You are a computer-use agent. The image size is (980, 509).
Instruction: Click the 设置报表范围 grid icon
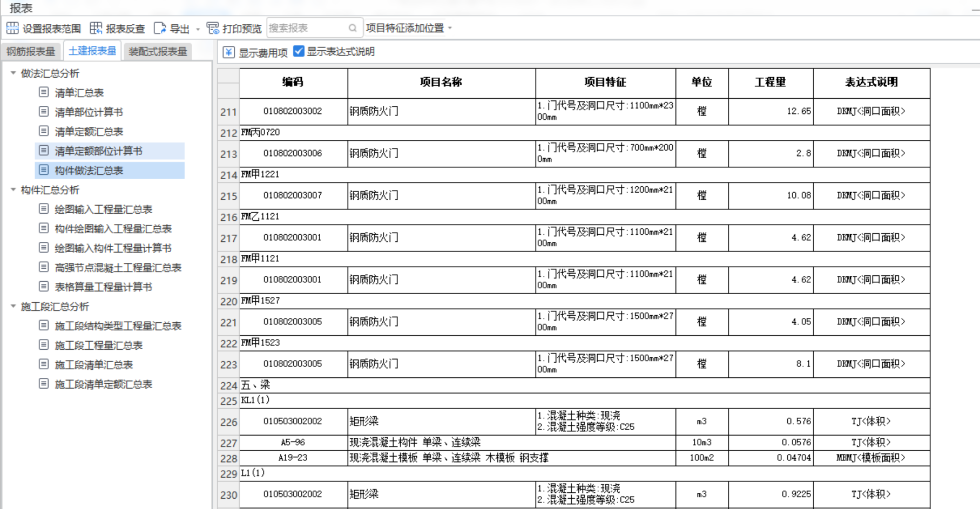pyautogui.click(x=12, y=28)
